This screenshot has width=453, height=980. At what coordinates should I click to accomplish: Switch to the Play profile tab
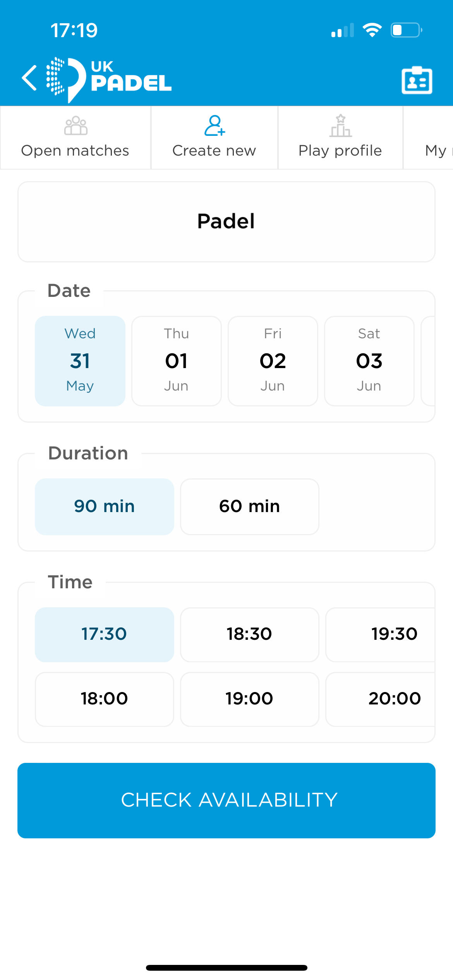click(x=340, y=150)
